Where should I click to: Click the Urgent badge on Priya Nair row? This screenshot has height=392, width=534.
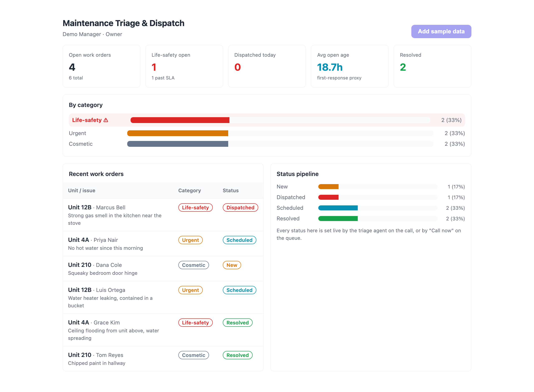pos(190,240)
